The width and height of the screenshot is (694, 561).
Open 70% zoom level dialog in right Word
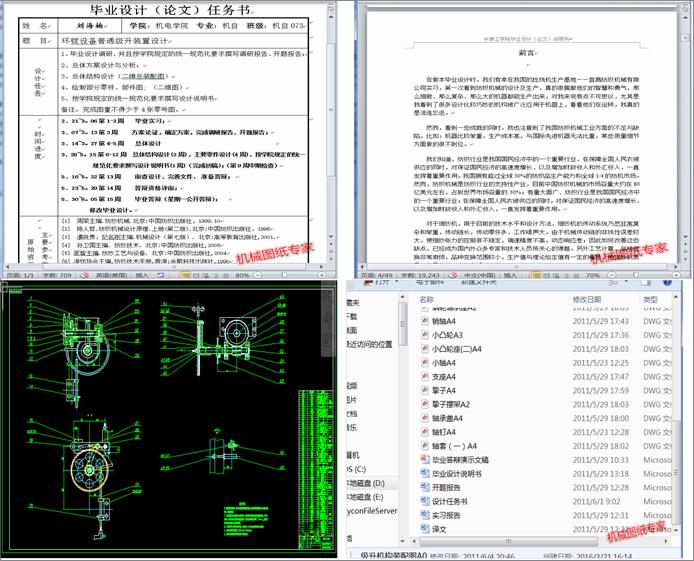point(593,275)
